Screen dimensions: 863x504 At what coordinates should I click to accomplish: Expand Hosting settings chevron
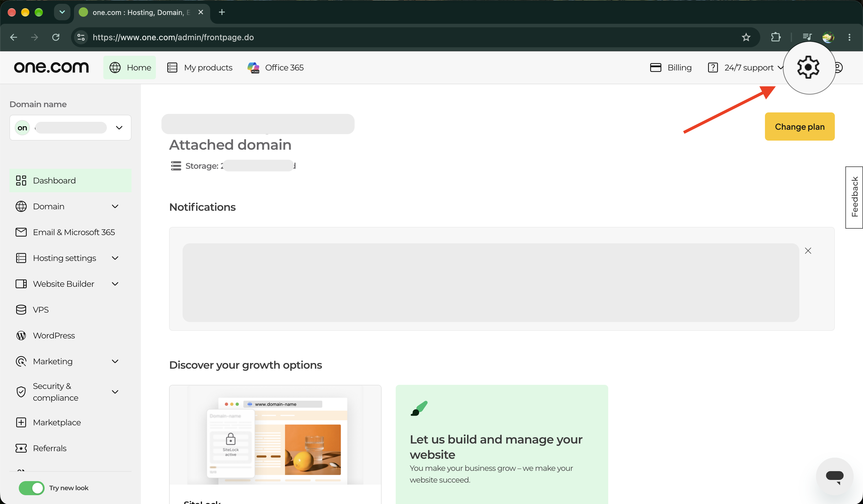tap(115, 258)
